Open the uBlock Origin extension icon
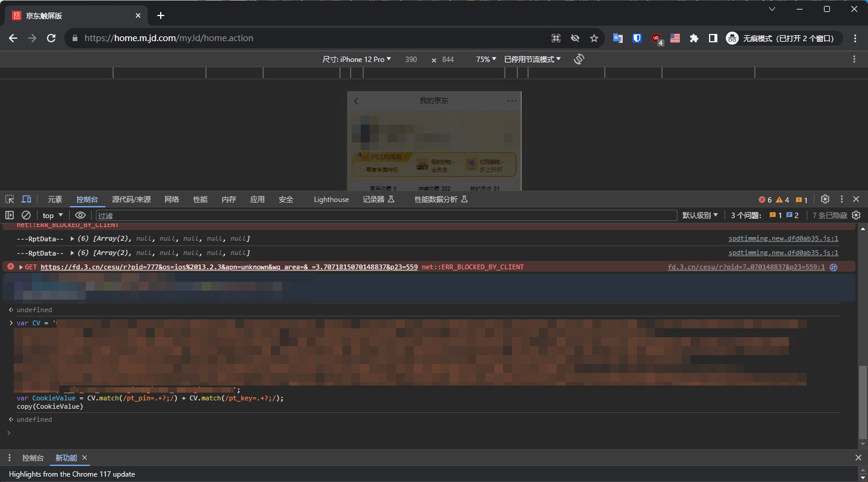 point(656,38)
